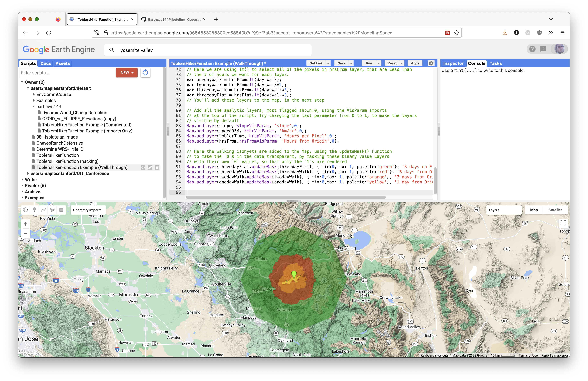Open Save dropdown arrow
Screen dimensions: 588x381
pos(351,63)
